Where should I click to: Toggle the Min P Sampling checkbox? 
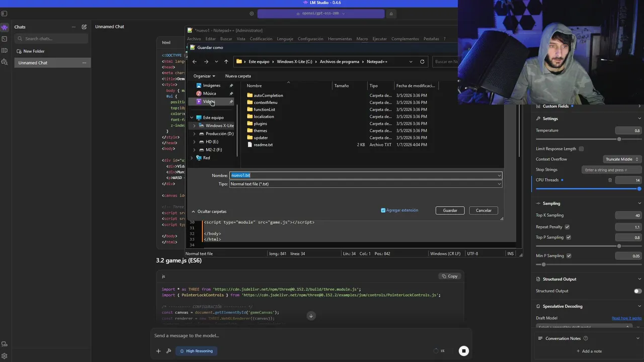tap(569, 256)
